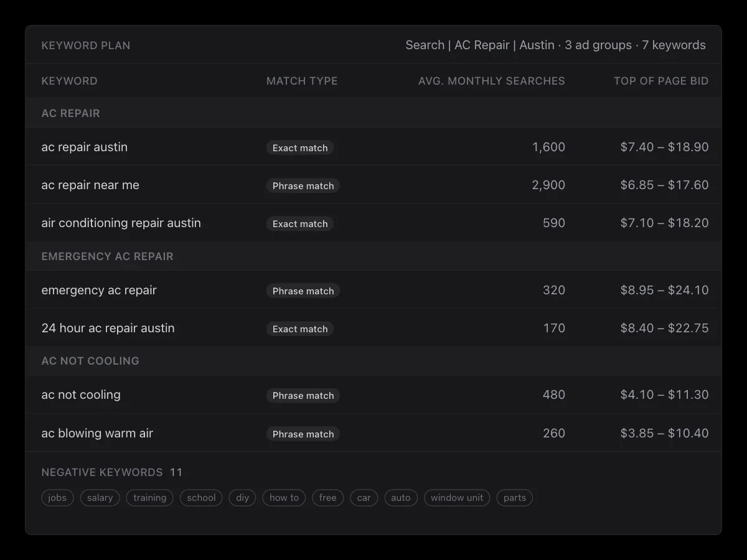Click Phrase match badge for emergency ac repair
Image resolution: width=747 pixels, height=560 pixels.
tap(303, 291)
